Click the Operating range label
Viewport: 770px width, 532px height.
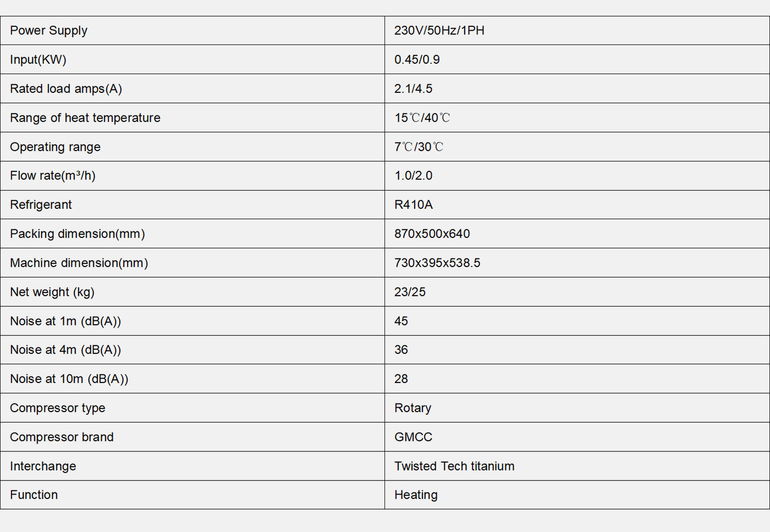55,147
